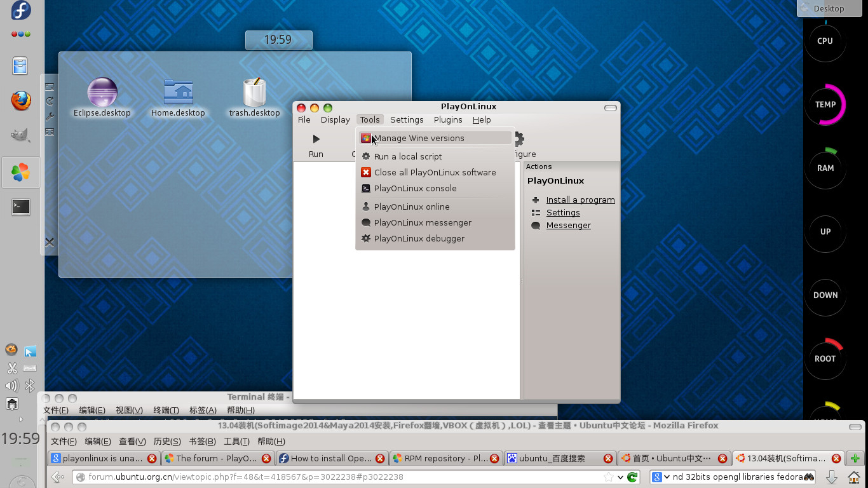Open Home.desktop folder icon
Viewport: 868px width, 488px height.
[x=178, y=98]
